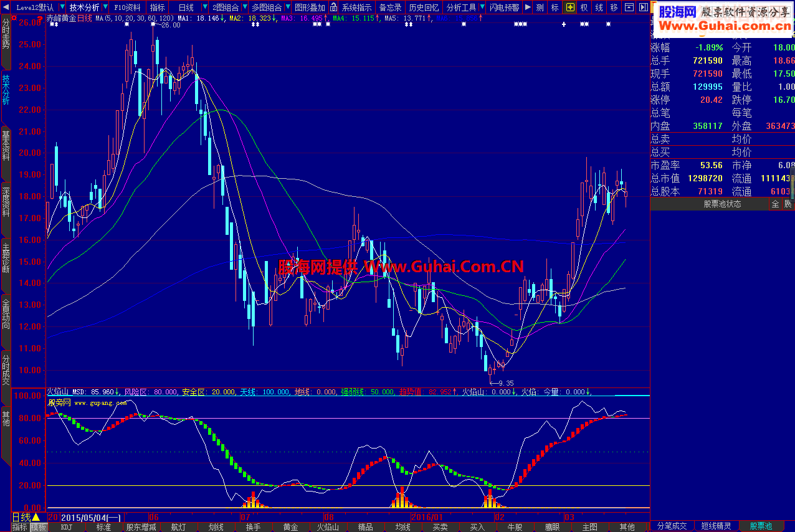The height and width of the screenshot is (532, 795).
Task: Select the 标准 indicator tab
Action: pos(103,527)
